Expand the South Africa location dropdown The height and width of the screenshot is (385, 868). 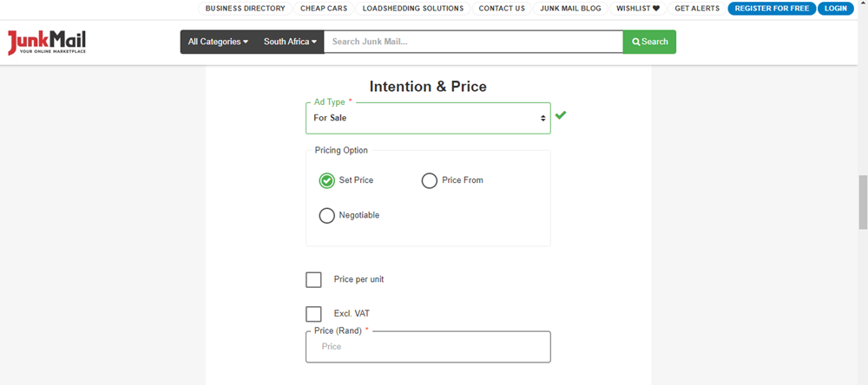(x=290, y=42)
